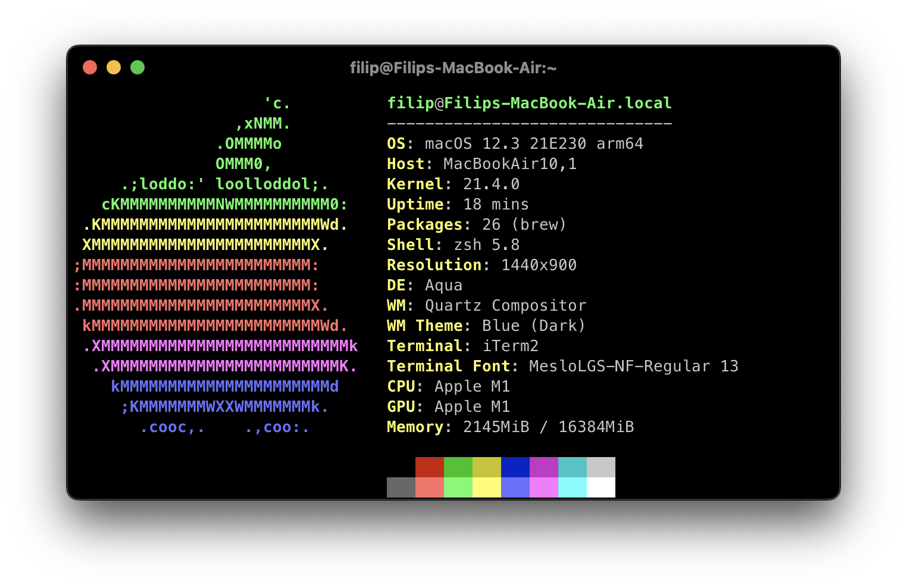907x588 pixels.
Task: Click the ASCII logo line .OMMMMo
Action: click(x=249, y=143)
